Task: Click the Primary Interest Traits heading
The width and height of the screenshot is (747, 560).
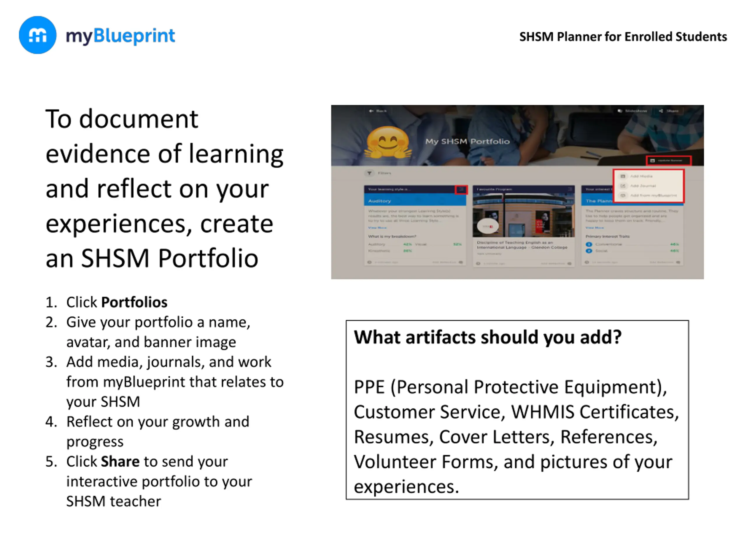Action: pos(607,236)
